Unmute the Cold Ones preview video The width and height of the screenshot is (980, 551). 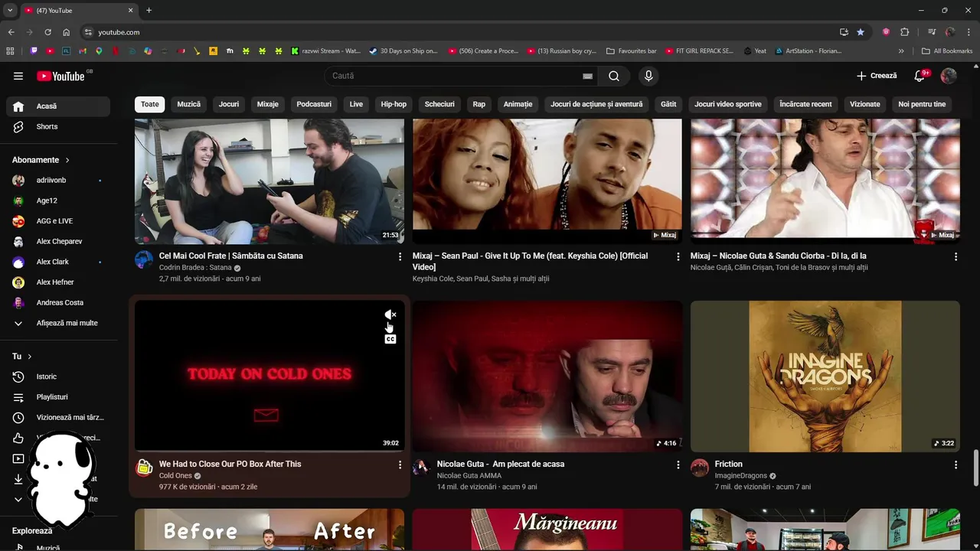(390, 315)
